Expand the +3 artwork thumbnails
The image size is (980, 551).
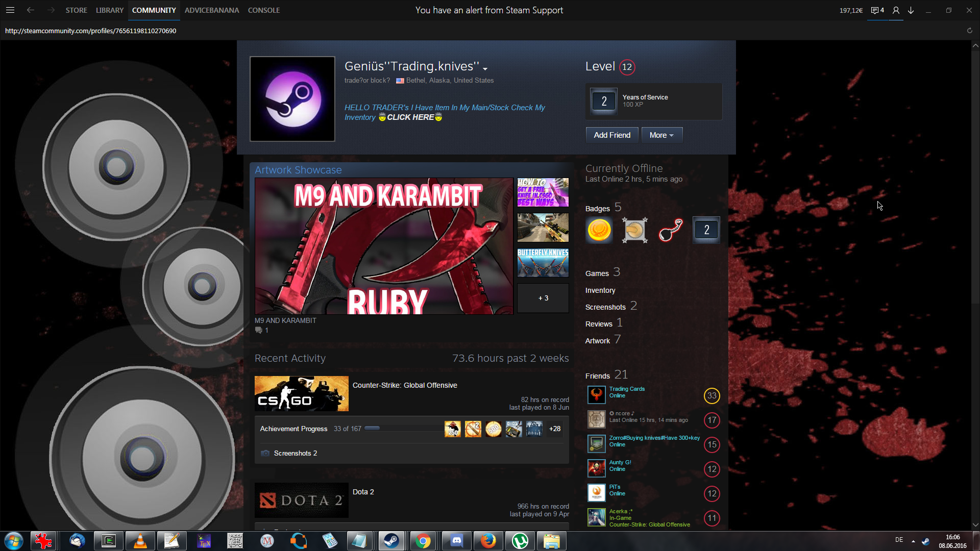pyautogui.click(x=543, y=298)
